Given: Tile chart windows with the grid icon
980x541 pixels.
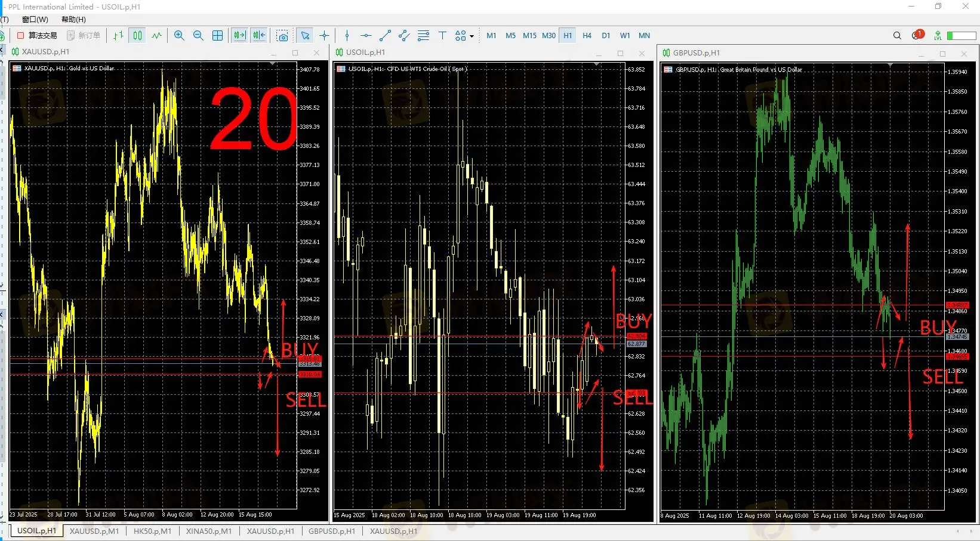Looking at the screenshot, I should tap(218, 36).
